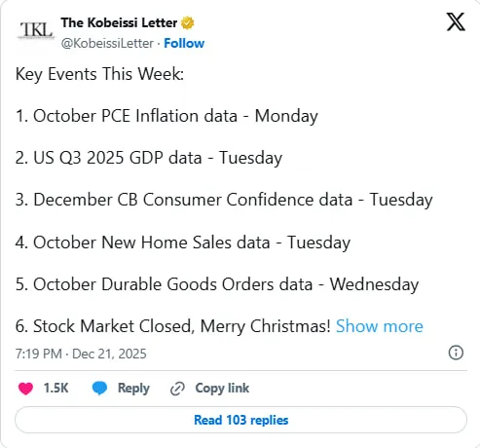This screenshot has height=448, width=480.
Task: Open the TKL profile avatar
Action: click(36, 30)
